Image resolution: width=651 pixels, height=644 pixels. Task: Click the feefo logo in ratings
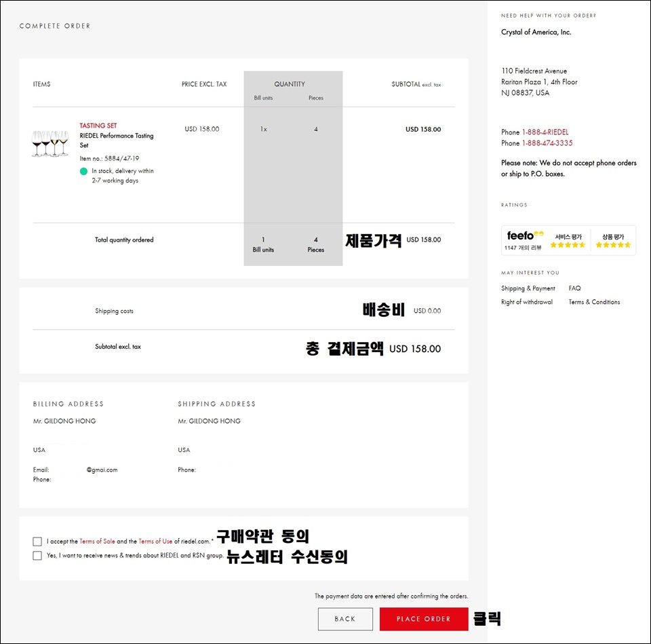525,235
